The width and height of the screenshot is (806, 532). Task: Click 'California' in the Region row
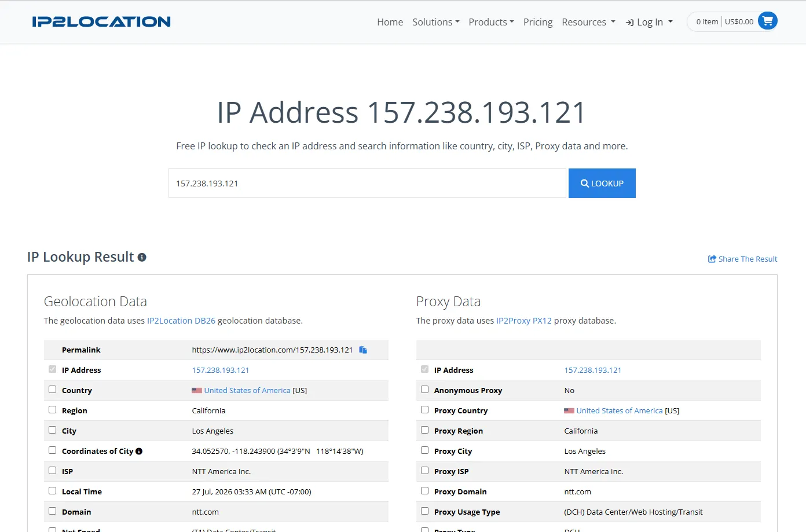pos(209,411)
